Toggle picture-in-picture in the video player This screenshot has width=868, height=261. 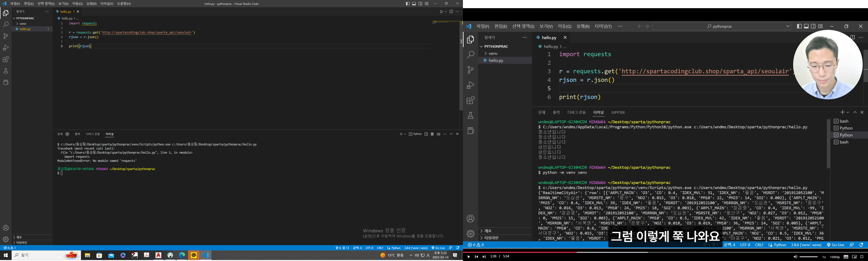(854, 257)
